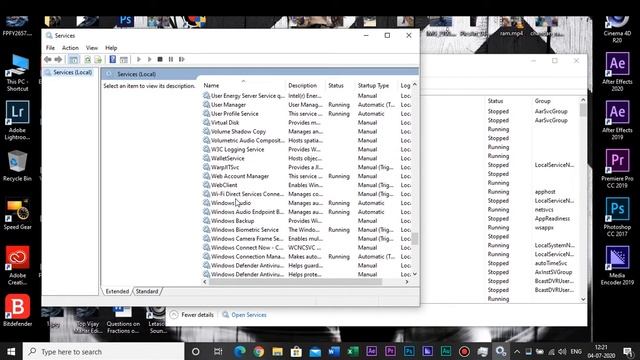Open the File menu in Services
Image resolution: width=640 pixels, height=360 pixels.
click(50, 48)
